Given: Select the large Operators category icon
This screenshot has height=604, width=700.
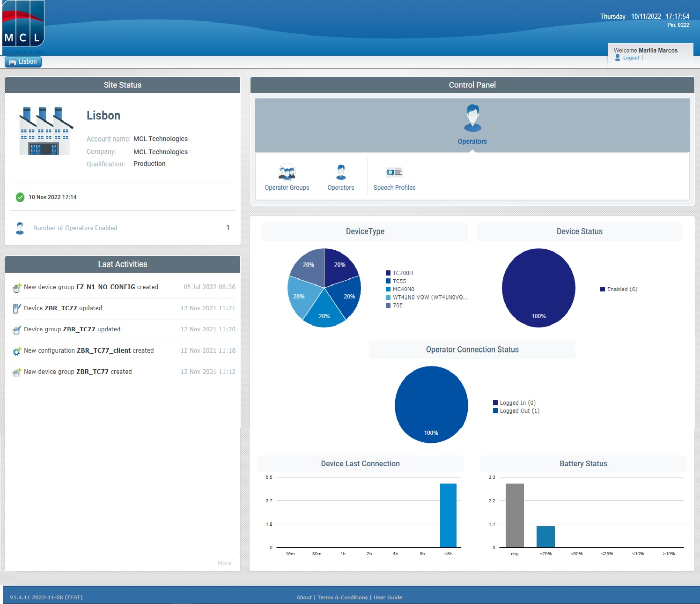Looking at the screenshot, I should coord(472,122).
